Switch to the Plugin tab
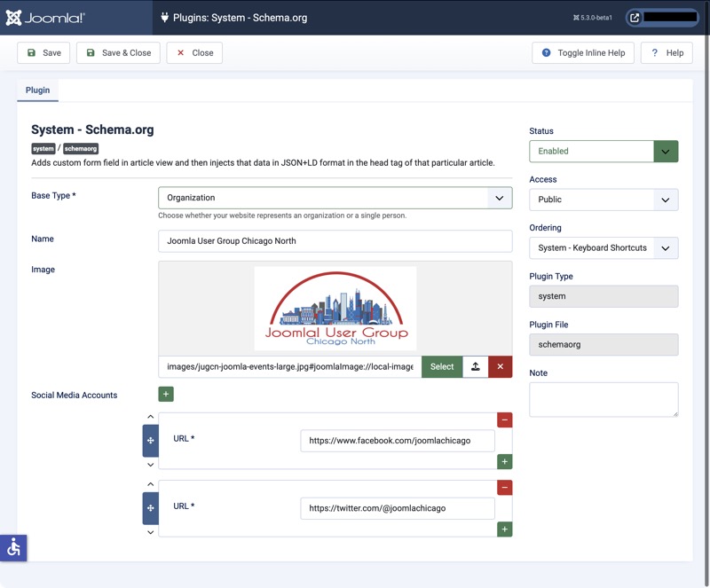Screen dimensions: 710x588 click(x=37, y=90)
